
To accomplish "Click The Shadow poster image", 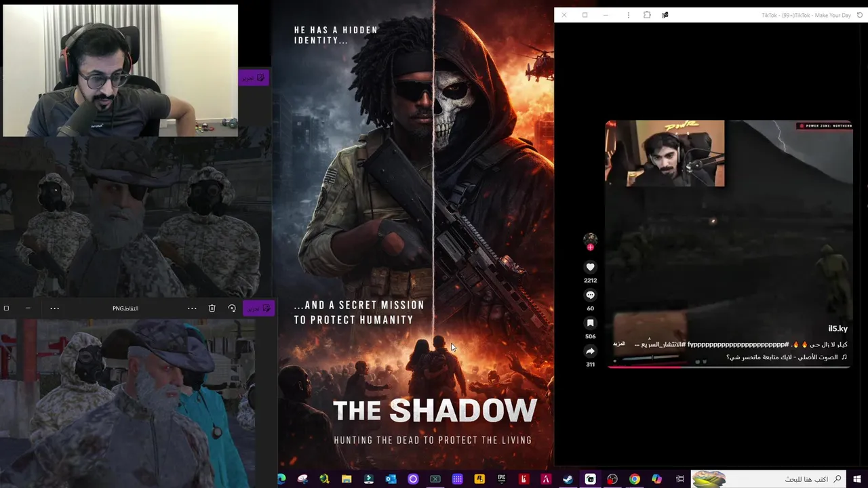I will (x=416, y=234).
